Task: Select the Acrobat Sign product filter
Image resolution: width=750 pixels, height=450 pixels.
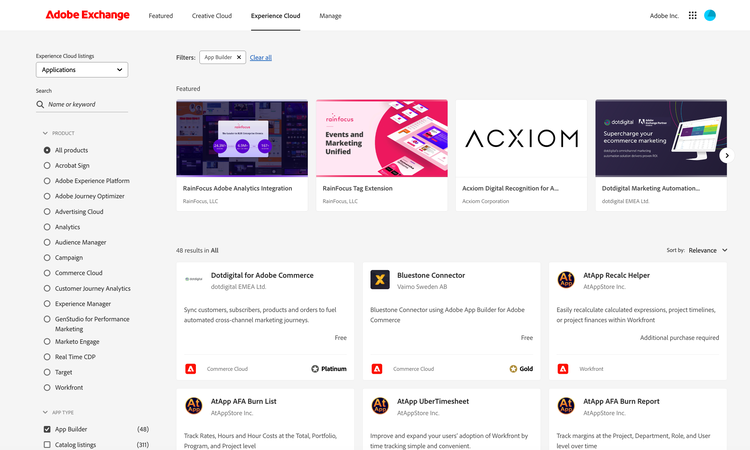Action: [47, 165]
